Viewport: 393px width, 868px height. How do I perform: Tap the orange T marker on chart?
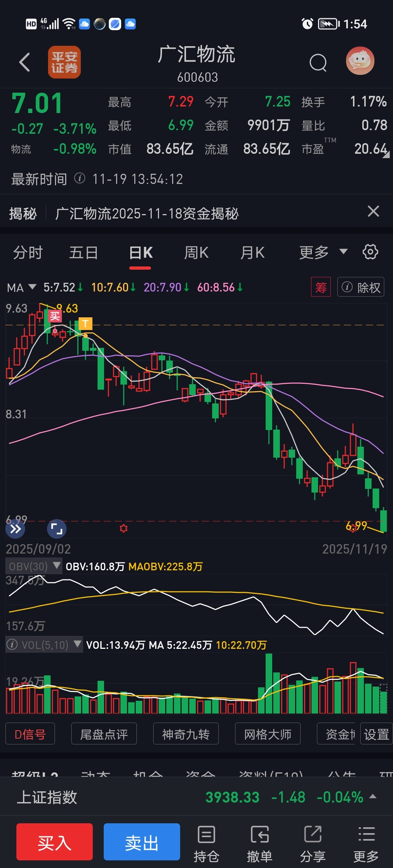[x=86, y=323]
